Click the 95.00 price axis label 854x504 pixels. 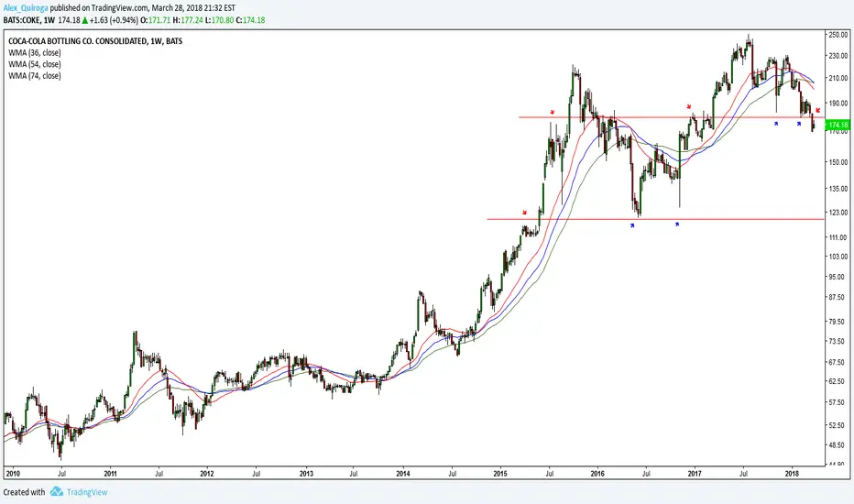[838, 277]
